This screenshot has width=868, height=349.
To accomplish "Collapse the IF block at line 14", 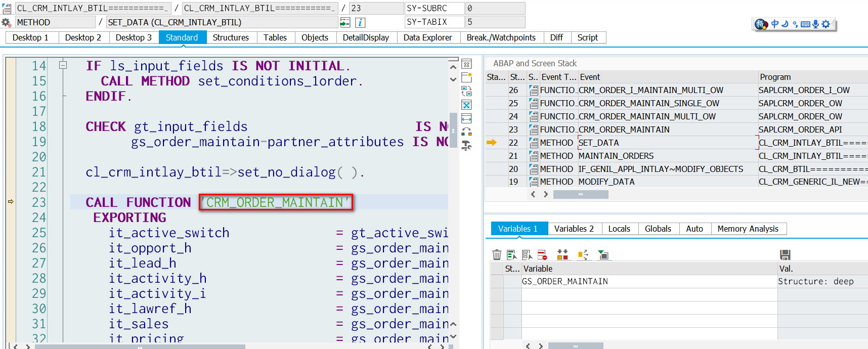I will coord(63,65).
